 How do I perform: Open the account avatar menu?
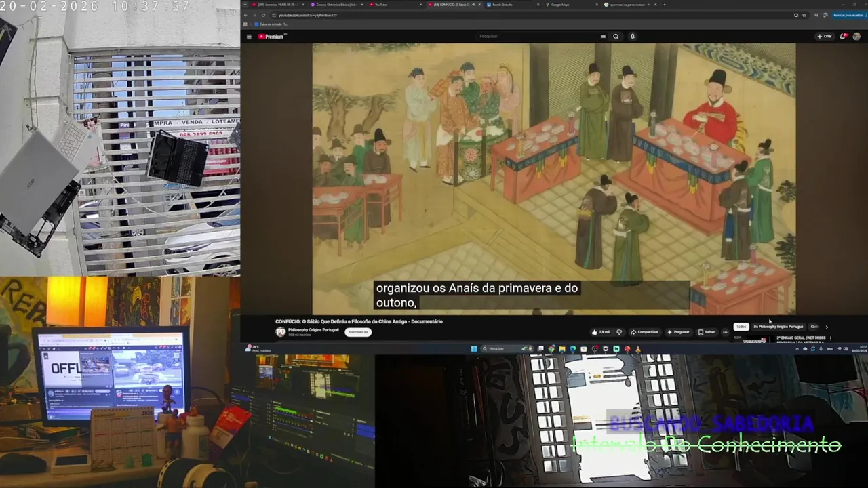(856, 37)
